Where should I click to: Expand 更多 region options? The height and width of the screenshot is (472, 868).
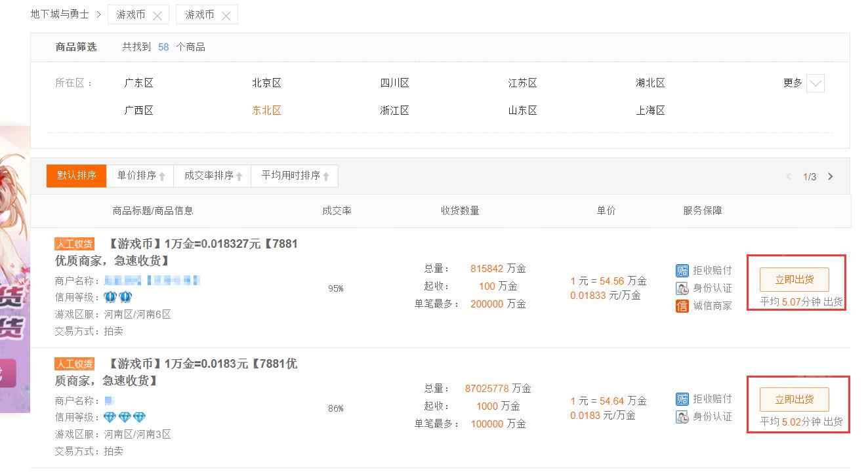[815, 83]
